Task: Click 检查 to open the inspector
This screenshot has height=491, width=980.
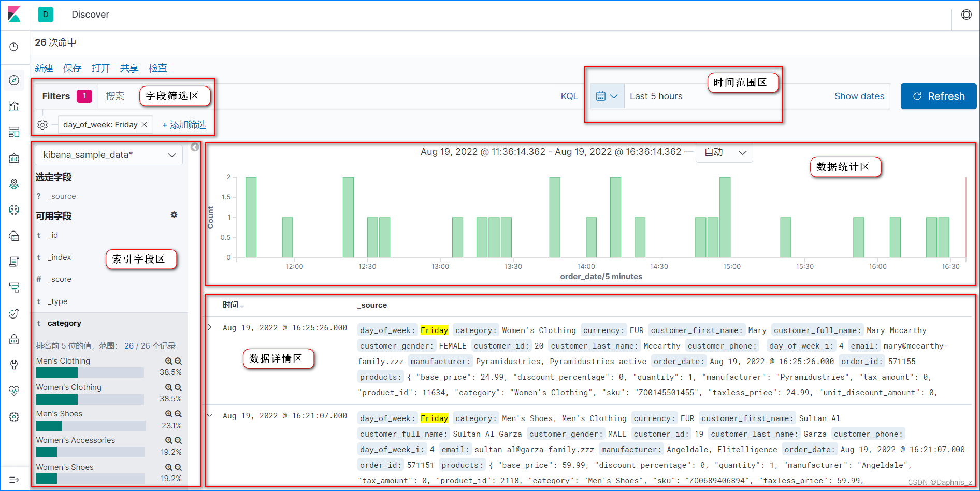Action: pos(158,68)
